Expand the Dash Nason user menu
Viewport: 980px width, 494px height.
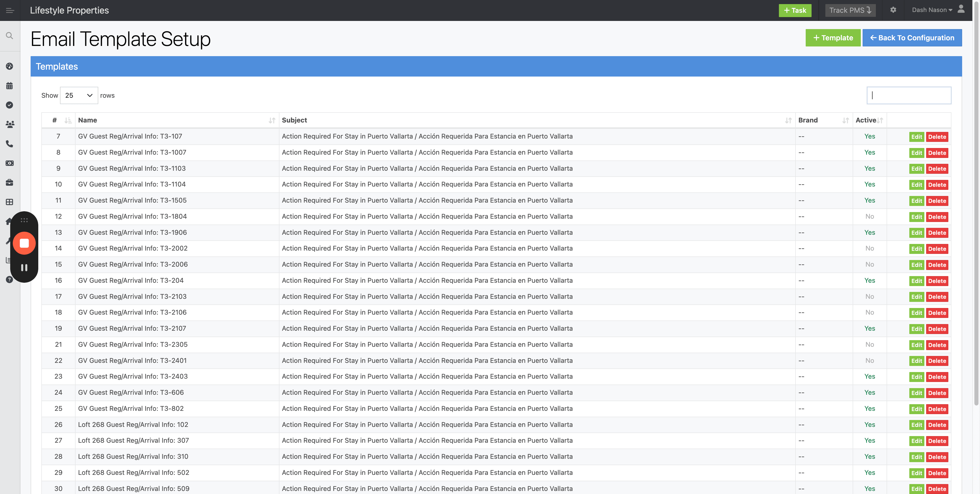[932, 10]
